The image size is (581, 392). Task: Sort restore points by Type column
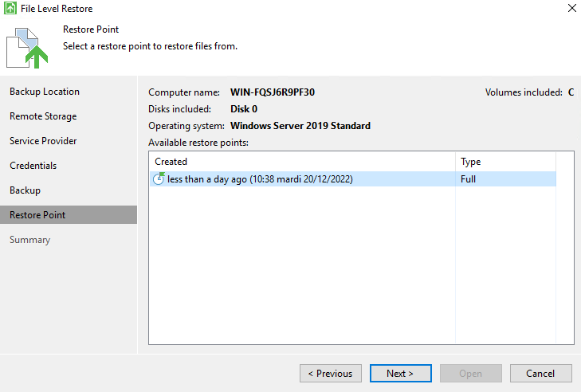pos(505,162)
